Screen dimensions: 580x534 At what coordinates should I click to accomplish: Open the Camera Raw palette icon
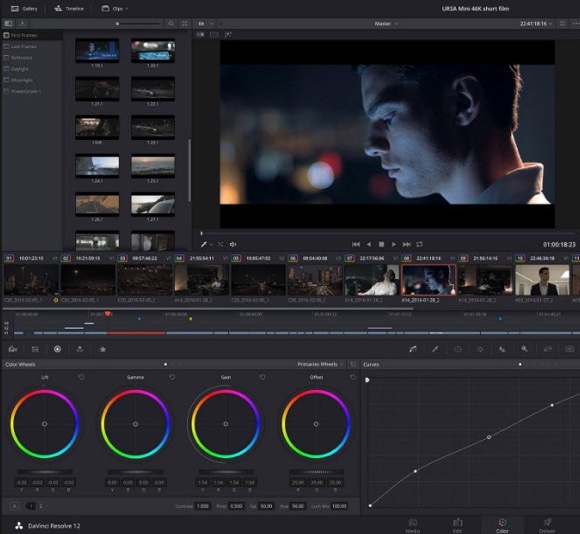[13, 349]
